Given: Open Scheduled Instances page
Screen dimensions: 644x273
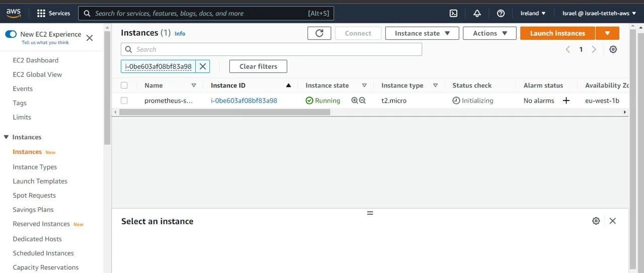Looking at the screenshot, I should pyautogui.click(x=43, y=253).
